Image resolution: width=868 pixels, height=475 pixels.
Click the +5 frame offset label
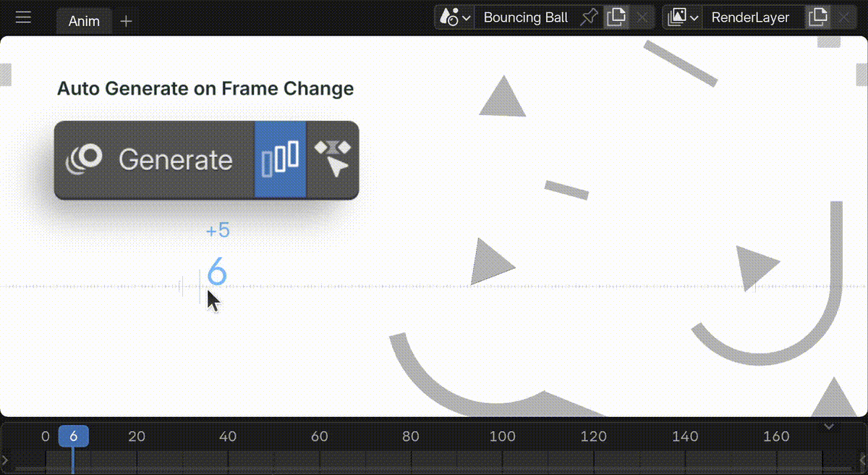218,231
